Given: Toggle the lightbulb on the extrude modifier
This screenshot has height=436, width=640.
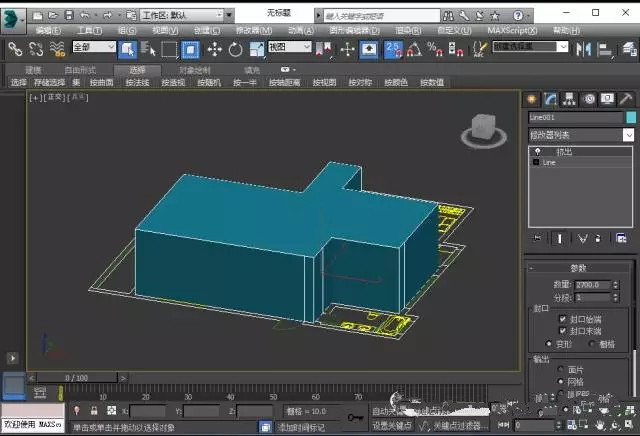Looking at the screenshot, I should tap(538, 152).
